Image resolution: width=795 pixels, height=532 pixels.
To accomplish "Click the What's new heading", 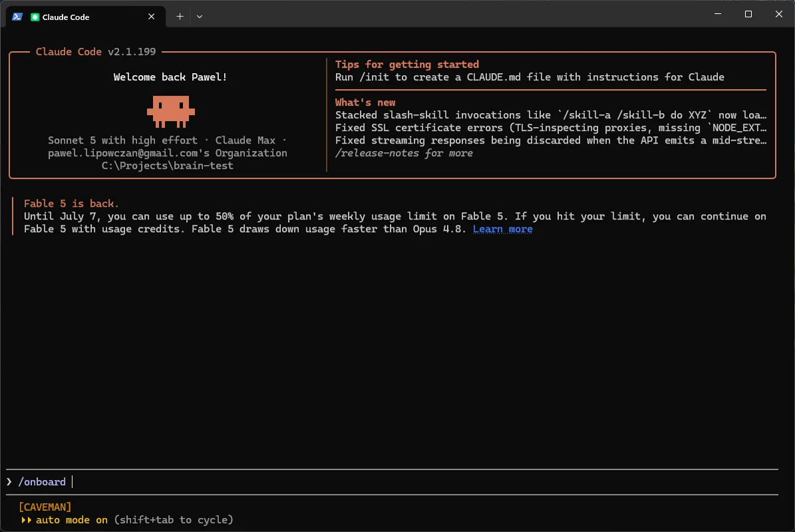I will (x=365, y=102).
